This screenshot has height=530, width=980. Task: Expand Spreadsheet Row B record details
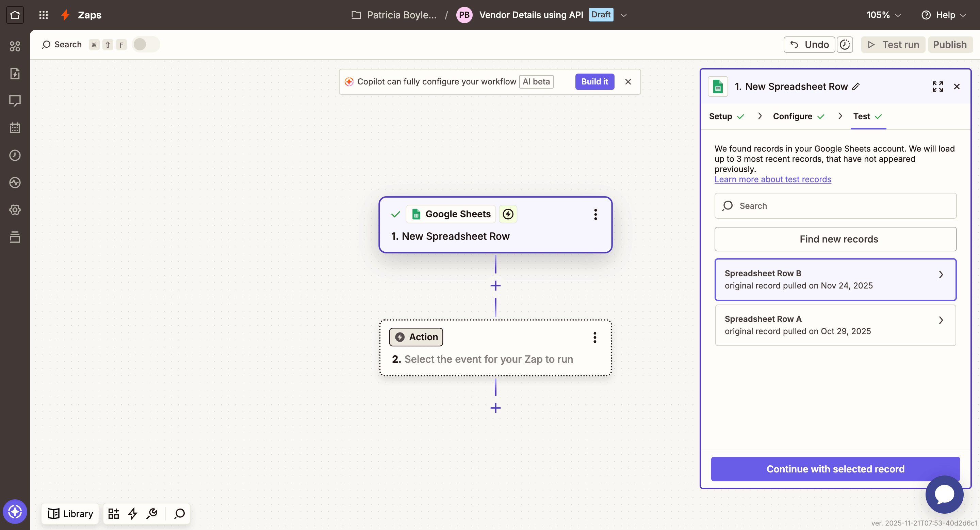[941, 275]
